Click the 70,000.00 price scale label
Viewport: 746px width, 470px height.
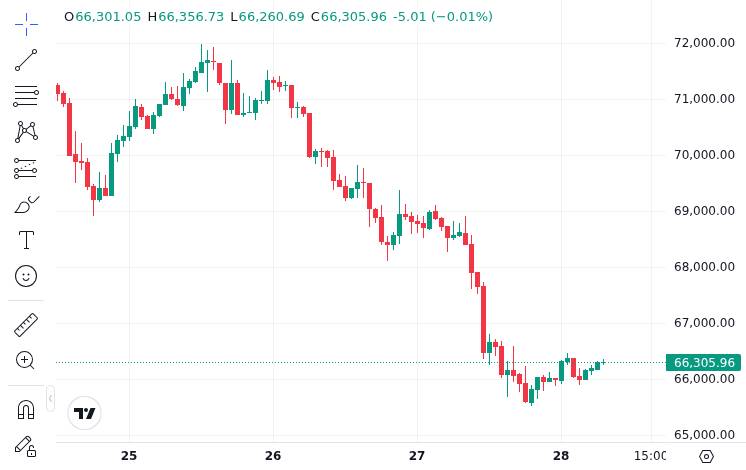click(705, 155)
